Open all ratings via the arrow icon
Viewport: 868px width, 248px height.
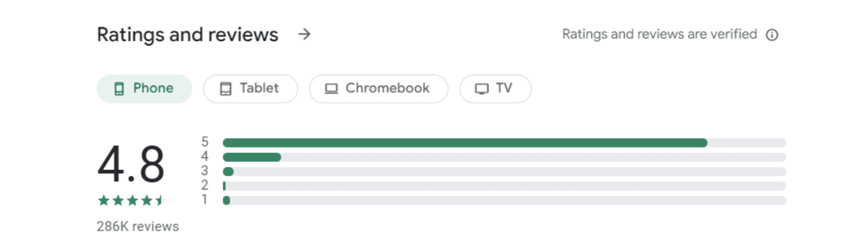click(x=304, y=34)
